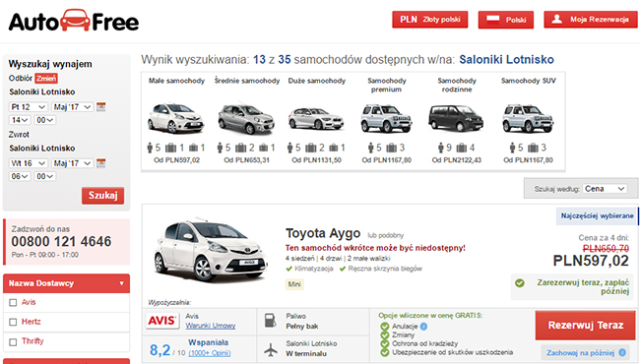Click the Najczęściej wybierane badge
640x364 pixels.
pyautogui.click(x=597, y=215)
